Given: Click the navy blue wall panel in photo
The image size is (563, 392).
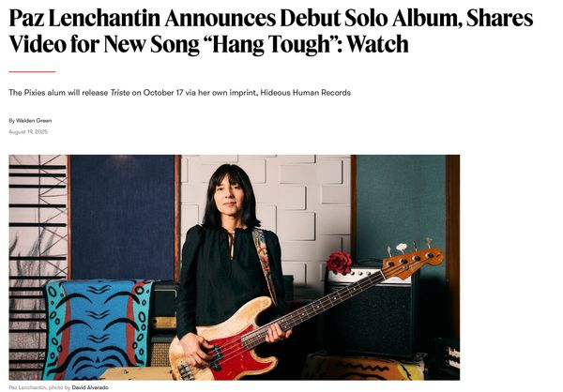Looking at the screenshot, I should click(122, 218).
